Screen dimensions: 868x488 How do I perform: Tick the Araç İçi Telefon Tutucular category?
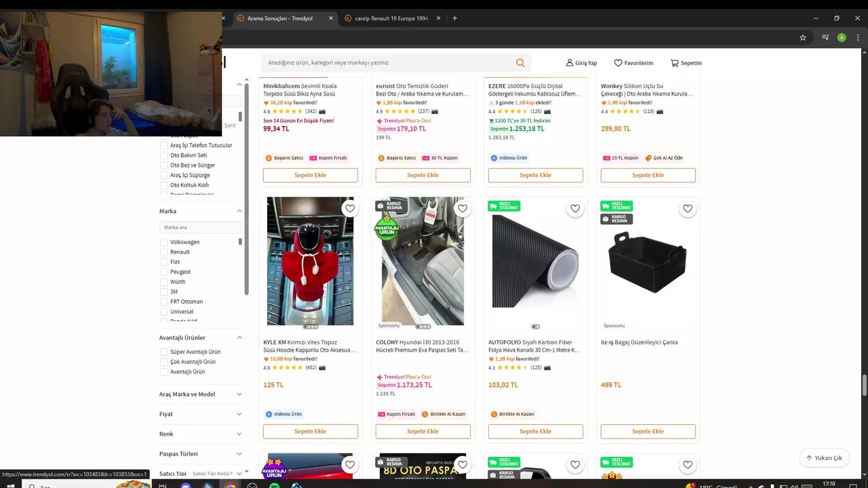pos(163,145)
